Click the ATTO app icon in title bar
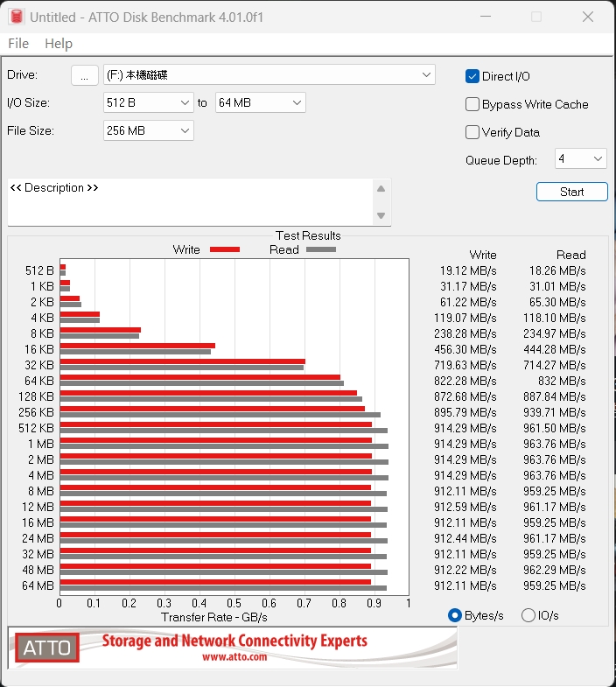Viewport: 616px width, 687px height. point(15,17)
